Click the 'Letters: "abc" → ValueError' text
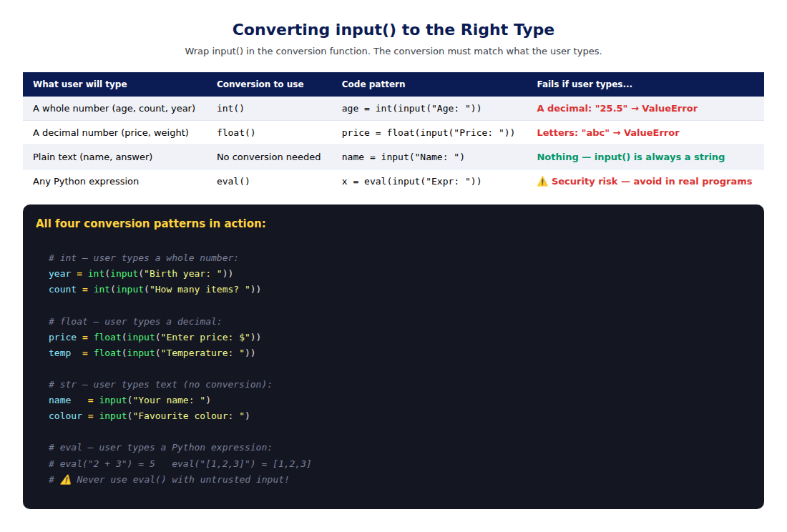This screenshot has height=532, width=787. point(608,133)
